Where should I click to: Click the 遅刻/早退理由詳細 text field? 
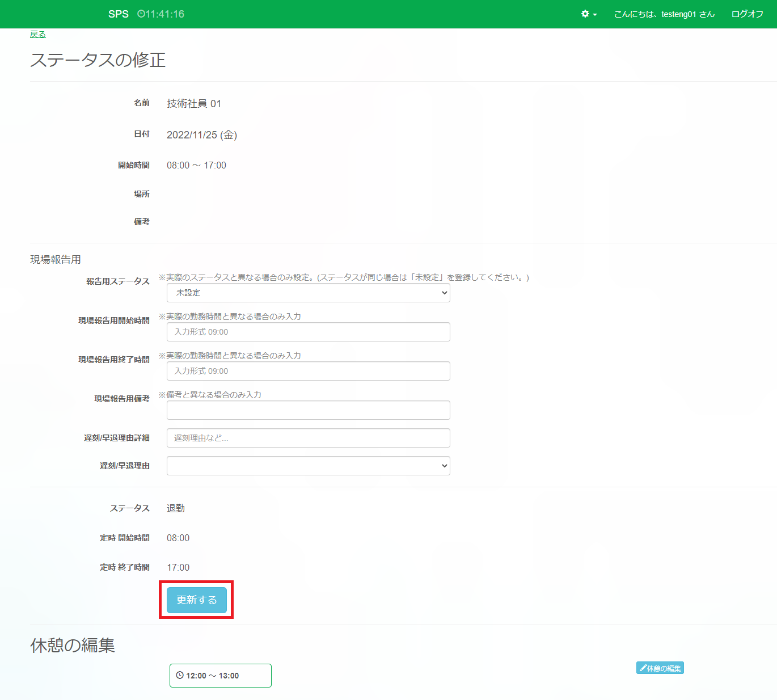(308, 438)
